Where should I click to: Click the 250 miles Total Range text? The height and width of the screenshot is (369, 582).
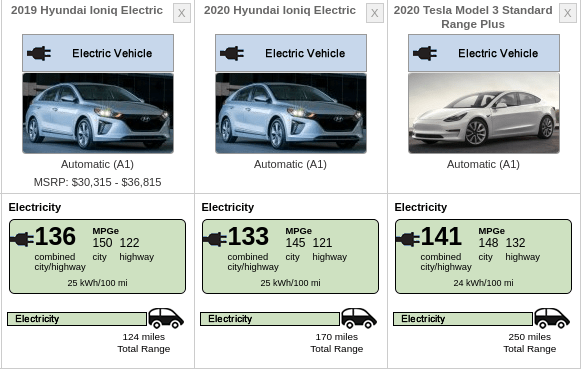coord(530,343)
